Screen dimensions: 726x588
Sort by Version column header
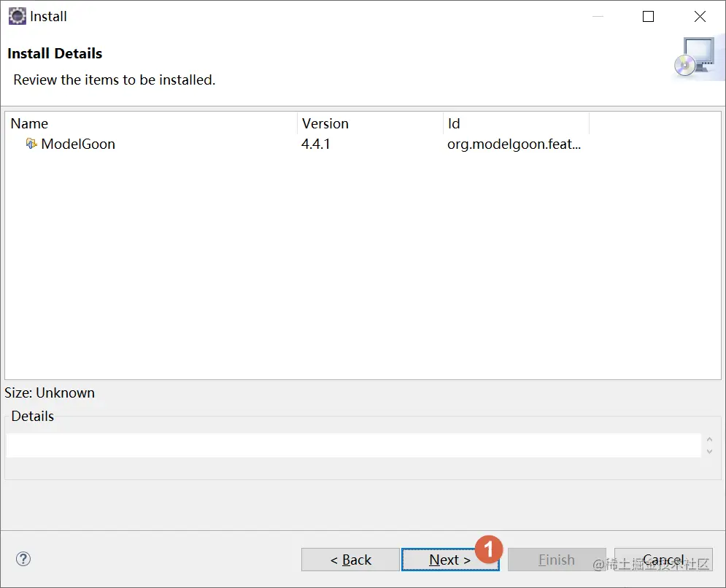(x=370, y=123)
